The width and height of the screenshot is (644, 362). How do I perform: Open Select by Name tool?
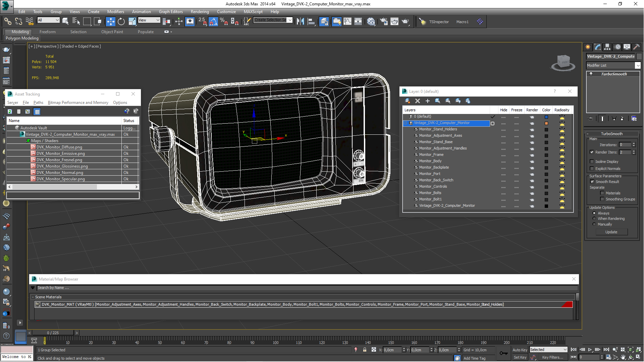pyautogui.click(x=76, y=21)
